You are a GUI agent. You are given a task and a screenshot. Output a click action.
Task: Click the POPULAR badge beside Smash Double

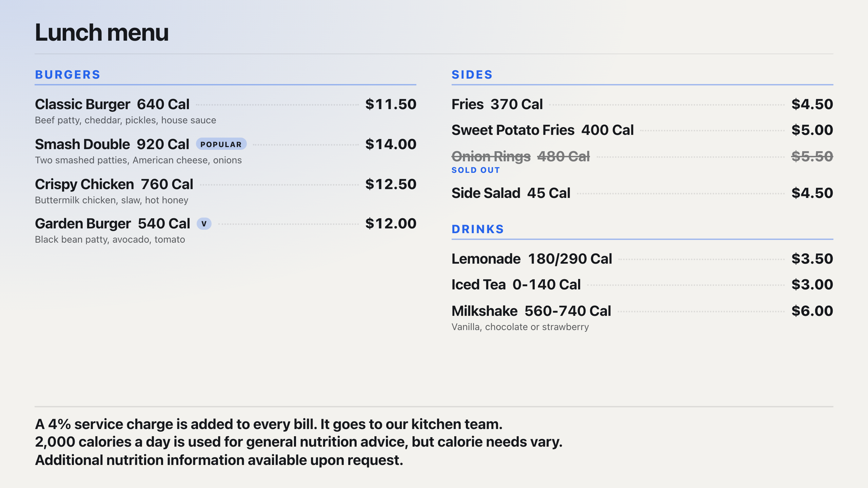click(x=221, y=144)
